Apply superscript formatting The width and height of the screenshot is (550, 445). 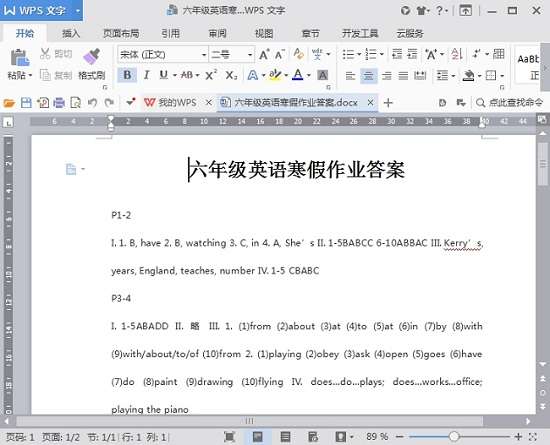coord(211,75)
